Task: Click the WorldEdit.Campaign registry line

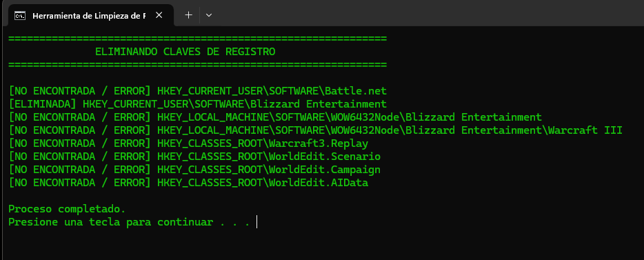Action: [x=194, y=170]
